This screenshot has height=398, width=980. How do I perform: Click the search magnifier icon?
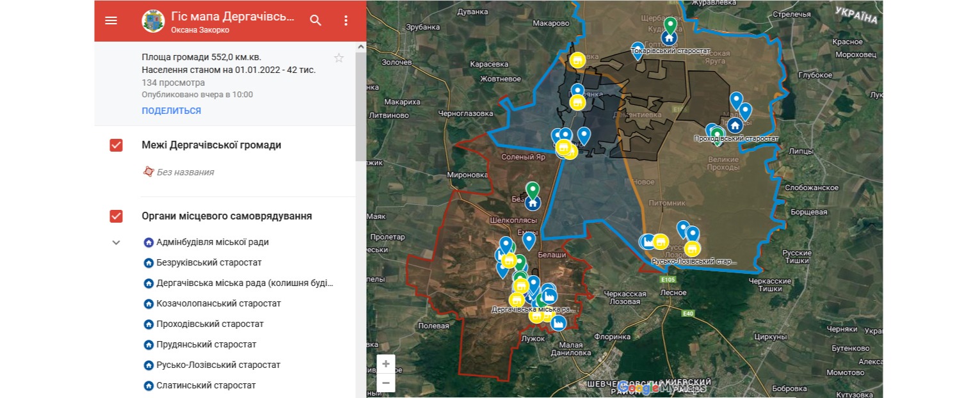click(316, 20)
